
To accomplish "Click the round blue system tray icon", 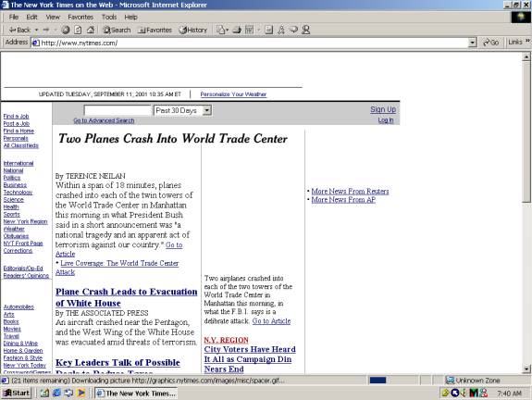I will 454,393.
